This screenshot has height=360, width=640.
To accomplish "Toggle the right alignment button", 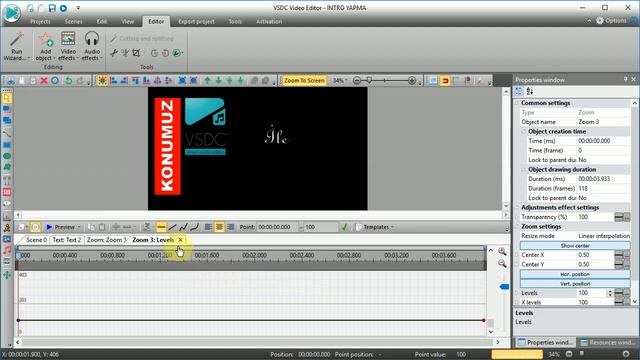I will [231, 227].
